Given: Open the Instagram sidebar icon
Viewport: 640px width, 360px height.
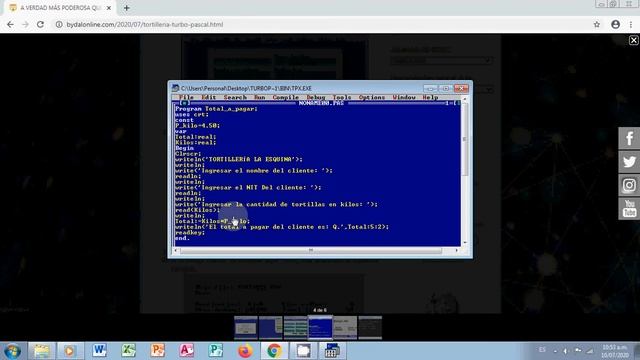Looking at the screenshot, I should (629, 185).
